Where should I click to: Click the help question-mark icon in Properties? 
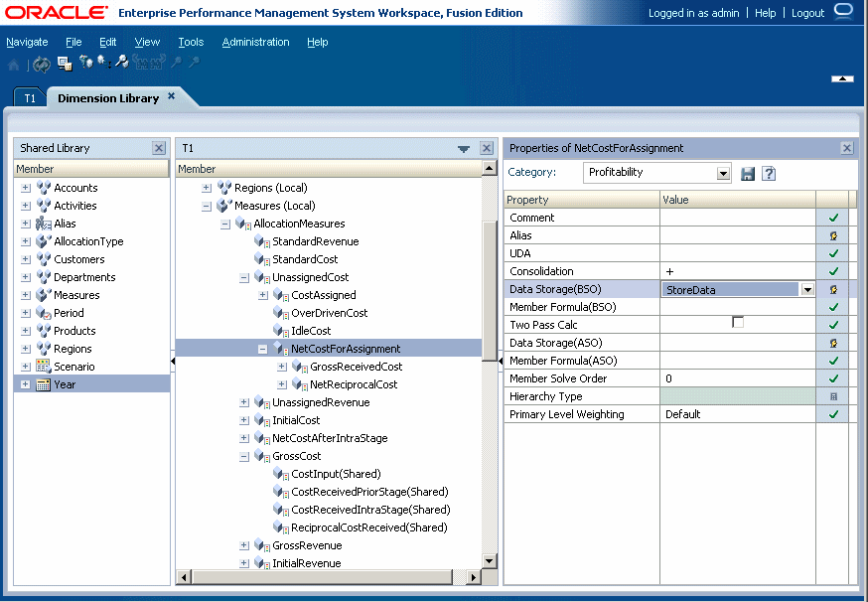pos(769,173)
